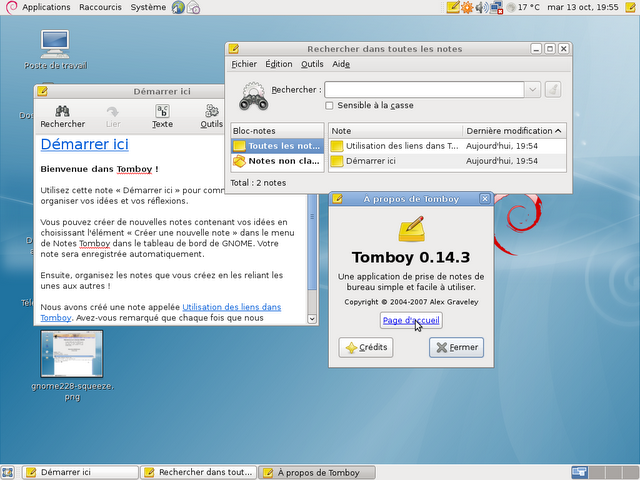
Task: Launch the mail client panel icon
Action: pos(193,7)
